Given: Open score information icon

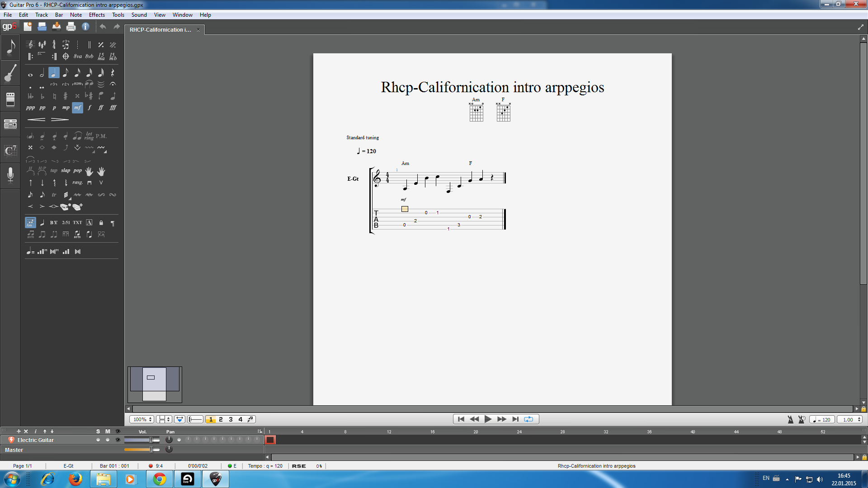Looking at the screenshot, I should [x=85, y=27].
